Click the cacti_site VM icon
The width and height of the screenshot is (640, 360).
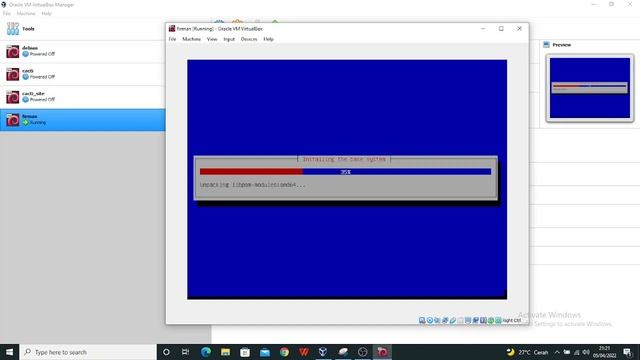[13, 97]
